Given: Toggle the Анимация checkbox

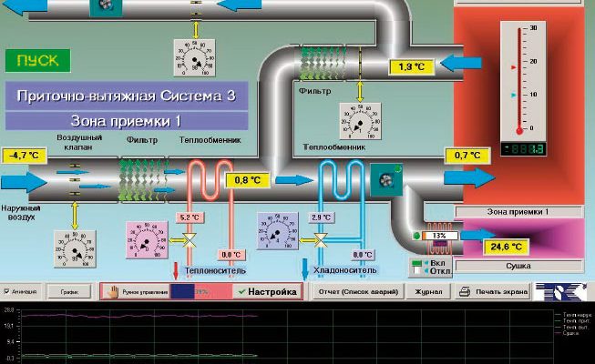Looking at the screenshot, I should (x=8, y=292).
